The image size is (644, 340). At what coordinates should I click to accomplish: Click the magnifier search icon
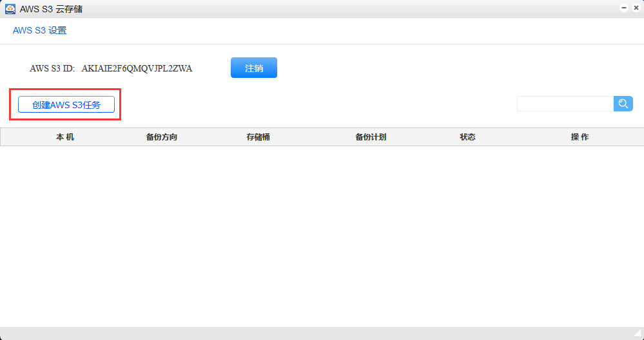pos(623,104)
